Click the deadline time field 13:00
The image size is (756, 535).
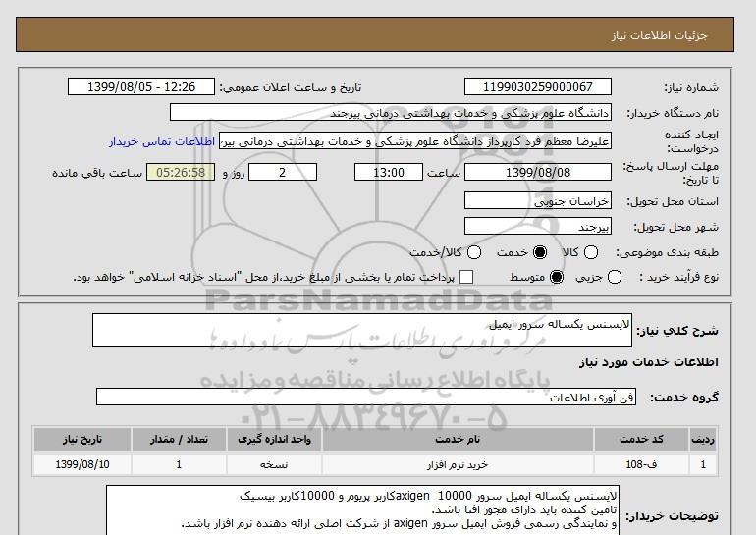pyautogui.click(x=389, y=172)
